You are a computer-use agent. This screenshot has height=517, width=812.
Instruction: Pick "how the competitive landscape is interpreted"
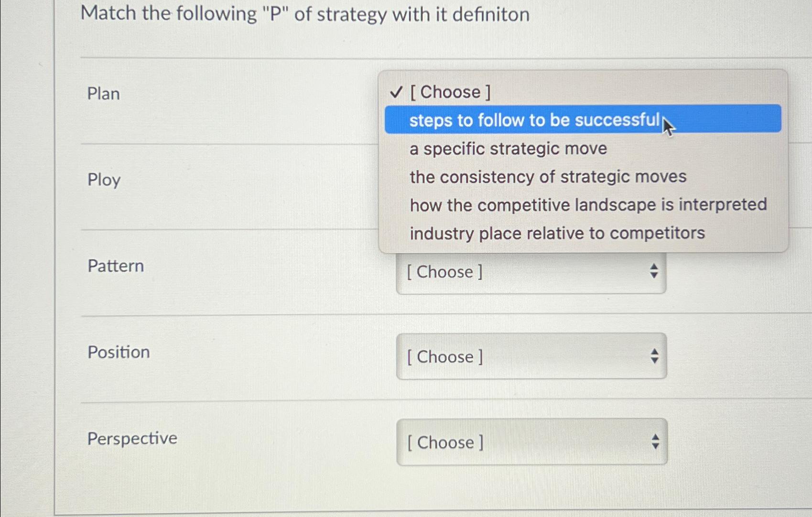(588, 205)
